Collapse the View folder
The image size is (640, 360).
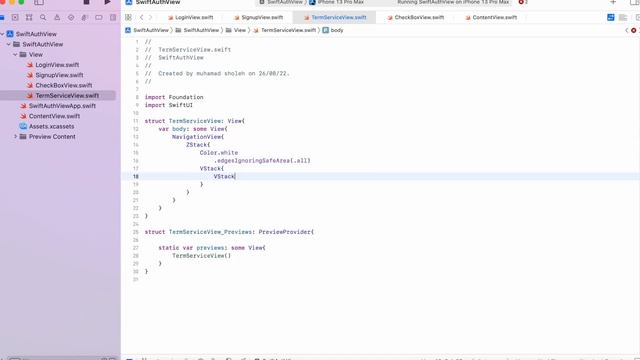(x=15, y=54)
